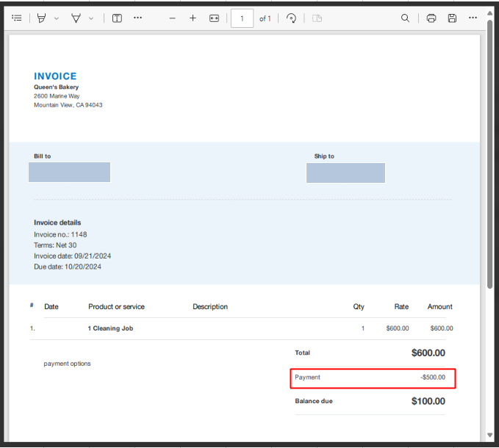
Task: Click the Payment label
Action: pos(307,377)
